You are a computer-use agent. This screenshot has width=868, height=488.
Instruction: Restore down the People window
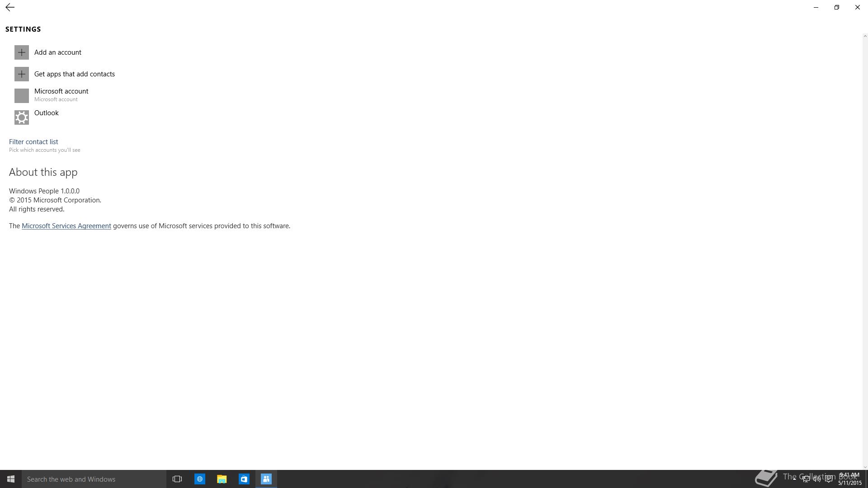[837, 7]
